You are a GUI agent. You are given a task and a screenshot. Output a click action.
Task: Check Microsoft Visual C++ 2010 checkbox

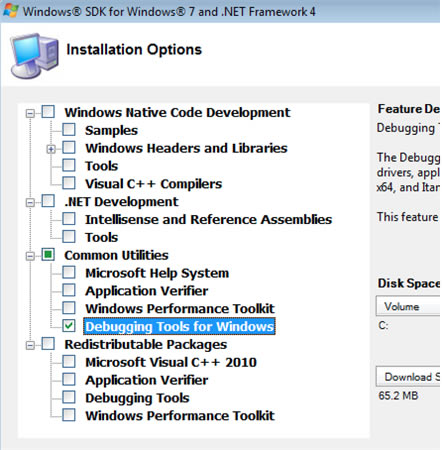click(x=69, y=361)
